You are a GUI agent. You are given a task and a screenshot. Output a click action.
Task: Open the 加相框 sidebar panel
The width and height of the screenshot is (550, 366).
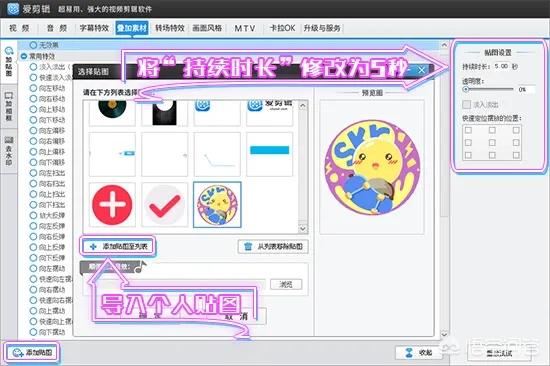(x=8, y=106)
